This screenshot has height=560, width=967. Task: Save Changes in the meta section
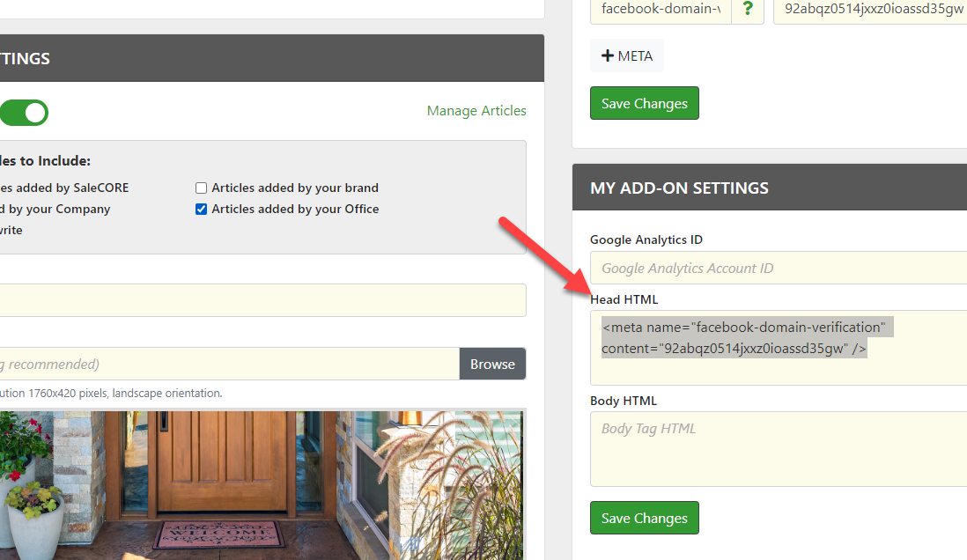(x=645, y=103)
